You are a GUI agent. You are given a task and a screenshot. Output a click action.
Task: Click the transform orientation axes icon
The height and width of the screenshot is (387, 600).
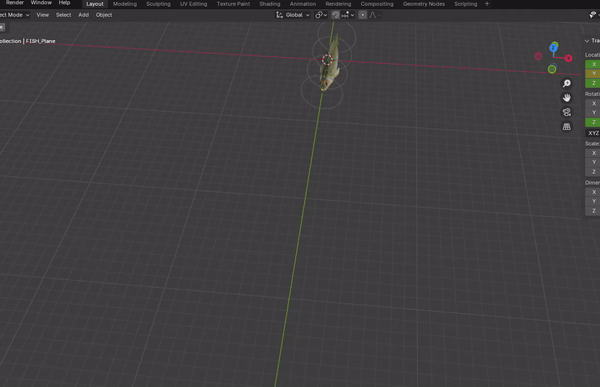point(280,15)
